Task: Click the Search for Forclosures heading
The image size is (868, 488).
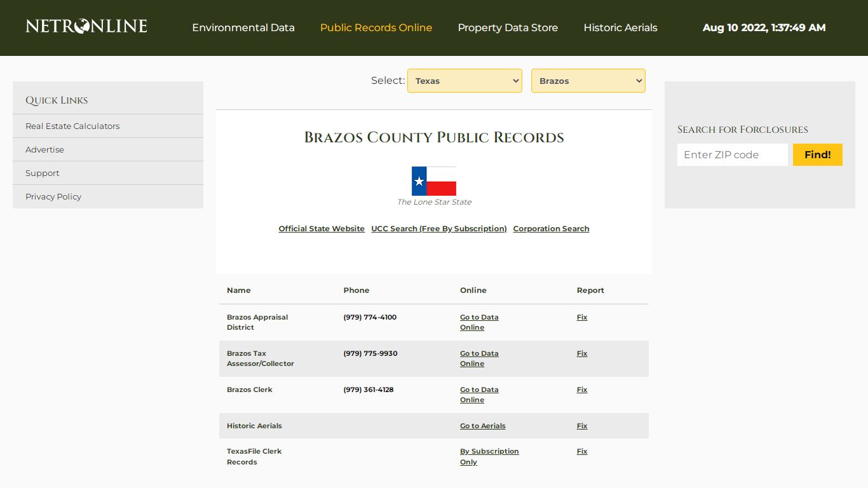Action: coord(743,130)
